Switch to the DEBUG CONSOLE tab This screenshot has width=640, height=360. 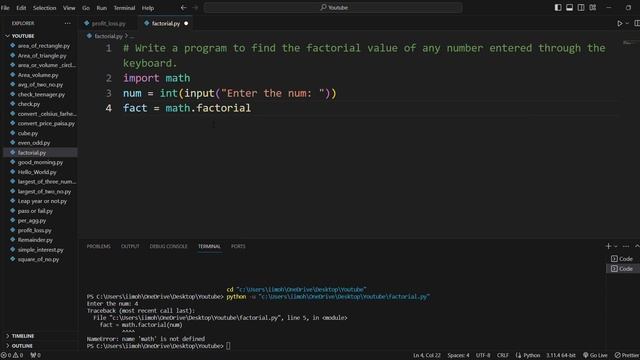pos(168,246)
